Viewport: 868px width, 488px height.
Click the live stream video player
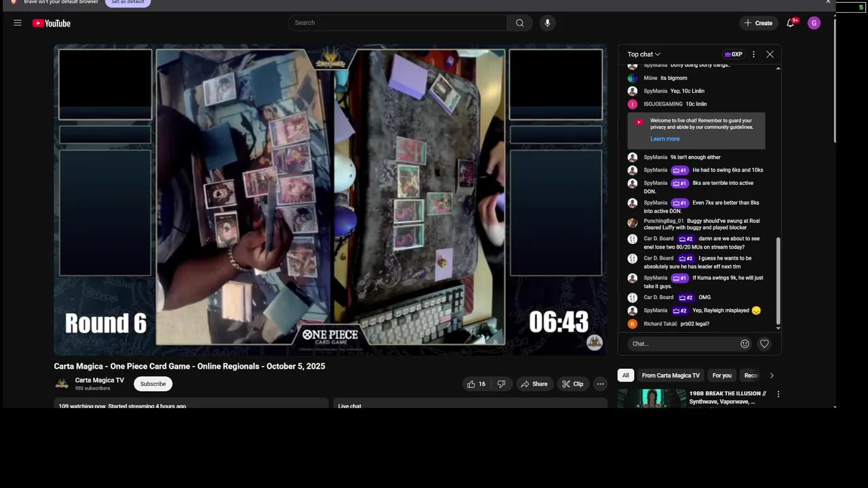coord(330,200)
